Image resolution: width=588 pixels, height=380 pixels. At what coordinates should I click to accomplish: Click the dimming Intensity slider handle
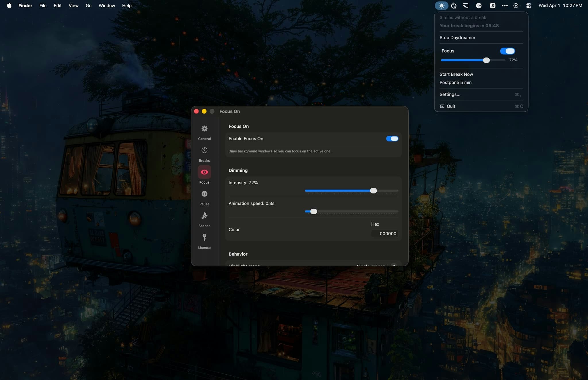coord(373,191)
